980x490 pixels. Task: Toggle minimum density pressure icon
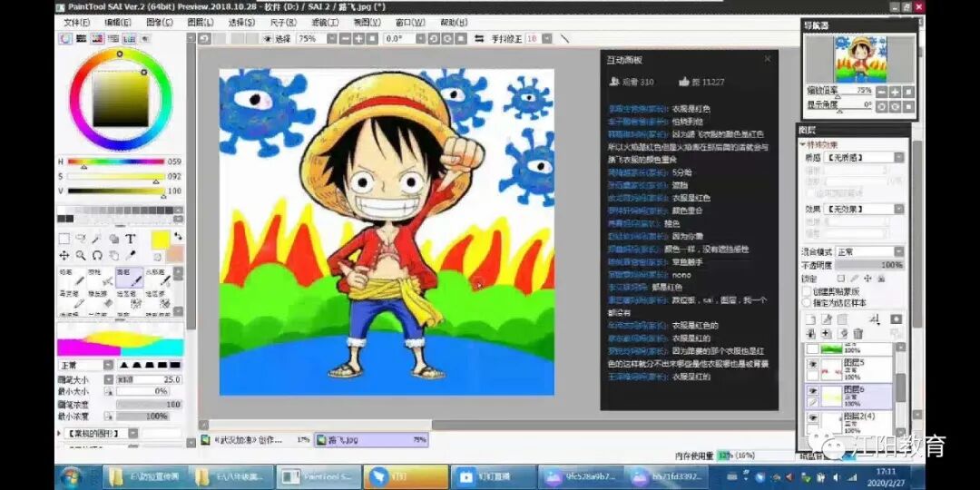point(108,416)
